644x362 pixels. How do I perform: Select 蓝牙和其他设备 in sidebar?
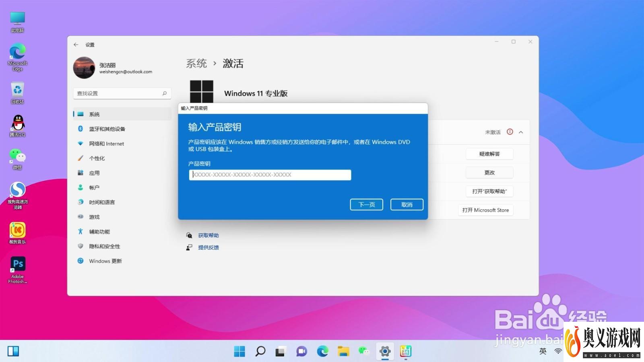(x=122, y=129)
